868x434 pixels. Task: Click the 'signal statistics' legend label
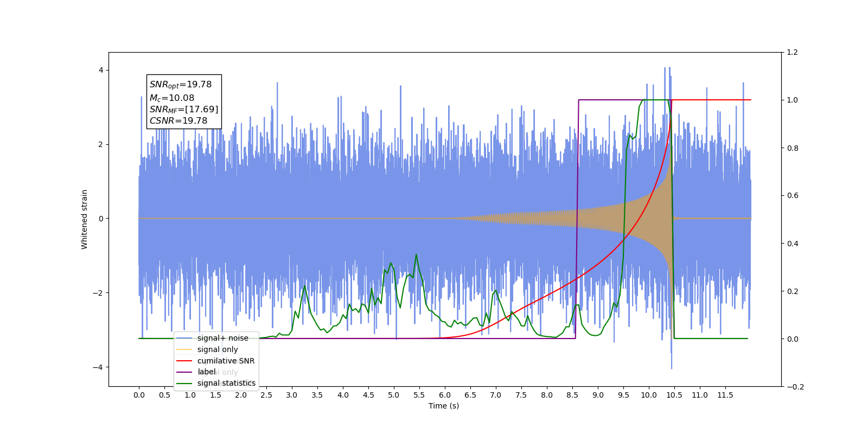pos(226,383)
